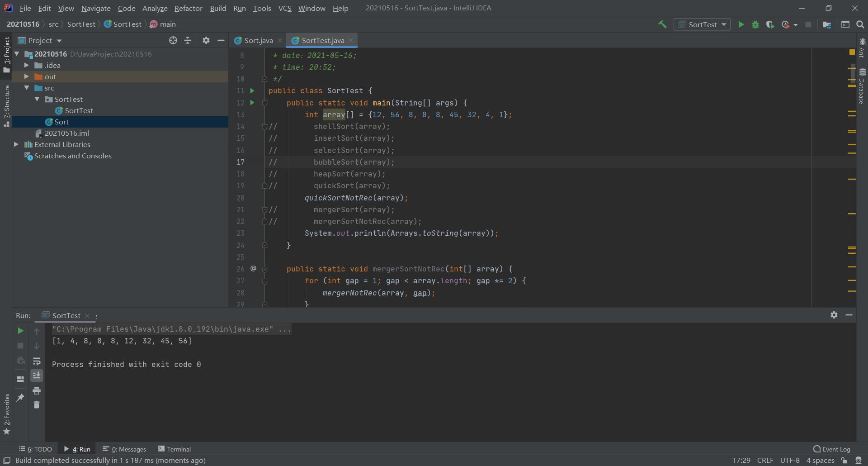This screenshot has height=466, width=868.
Task: Open Run panel settings gear
Action: coord(834,315)
